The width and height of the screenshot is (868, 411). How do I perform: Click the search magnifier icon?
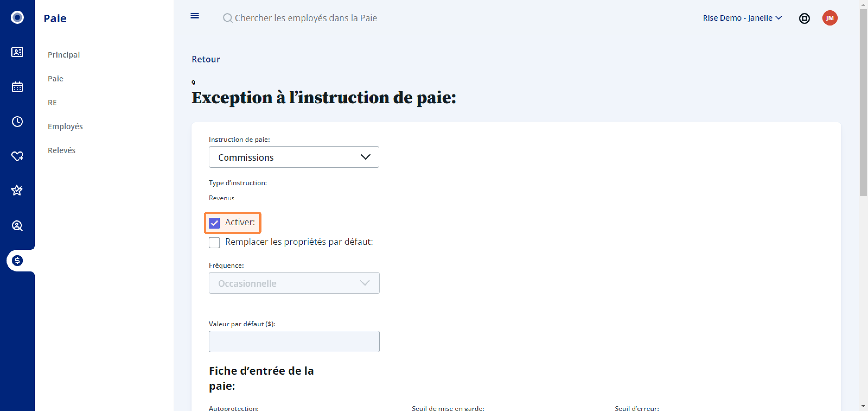pos(228,18)
